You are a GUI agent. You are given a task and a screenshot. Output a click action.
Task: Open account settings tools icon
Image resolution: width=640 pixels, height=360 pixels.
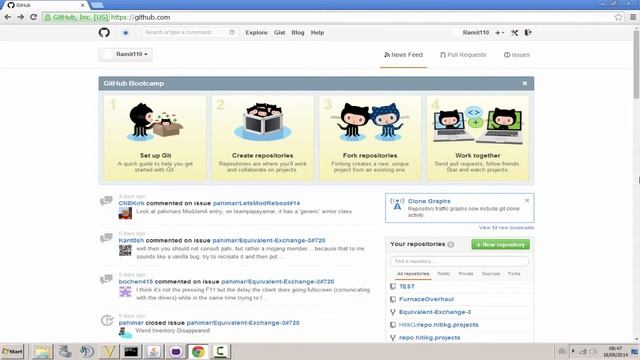(514, 33)
